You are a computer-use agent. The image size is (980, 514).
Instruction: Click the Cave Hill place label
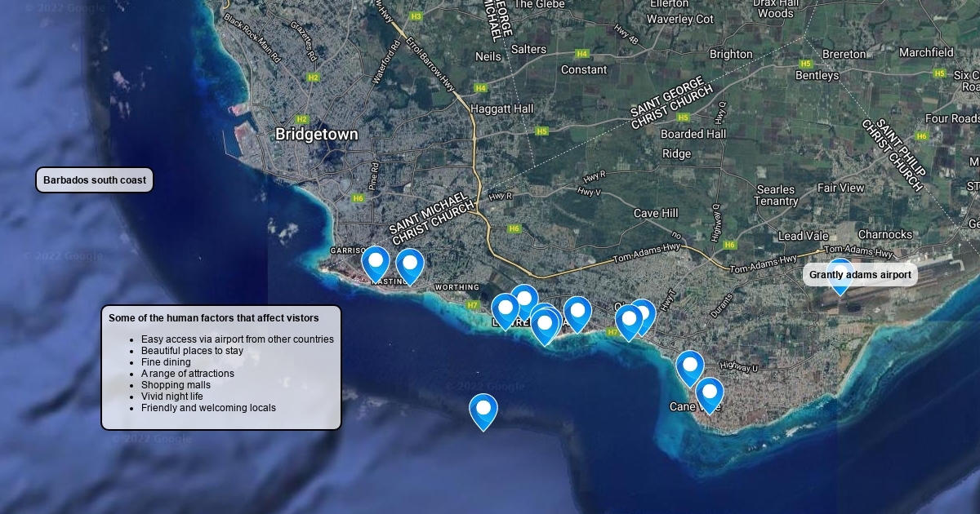point(656,213)
